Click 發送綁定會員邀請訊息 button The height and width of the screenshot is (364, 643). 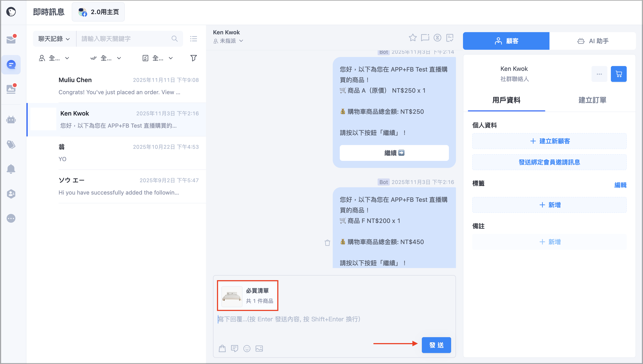[x=549, y=162]
